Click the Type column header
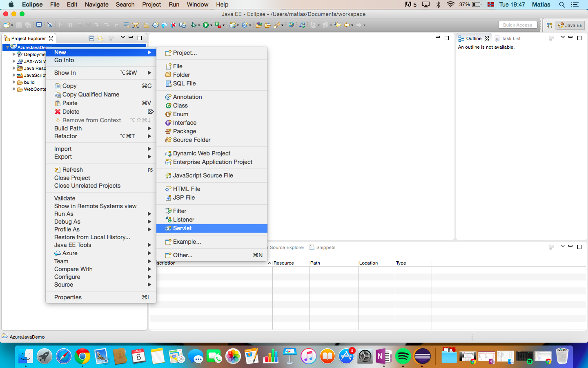This screenshot has width=588, height=368. coord(413,263)
